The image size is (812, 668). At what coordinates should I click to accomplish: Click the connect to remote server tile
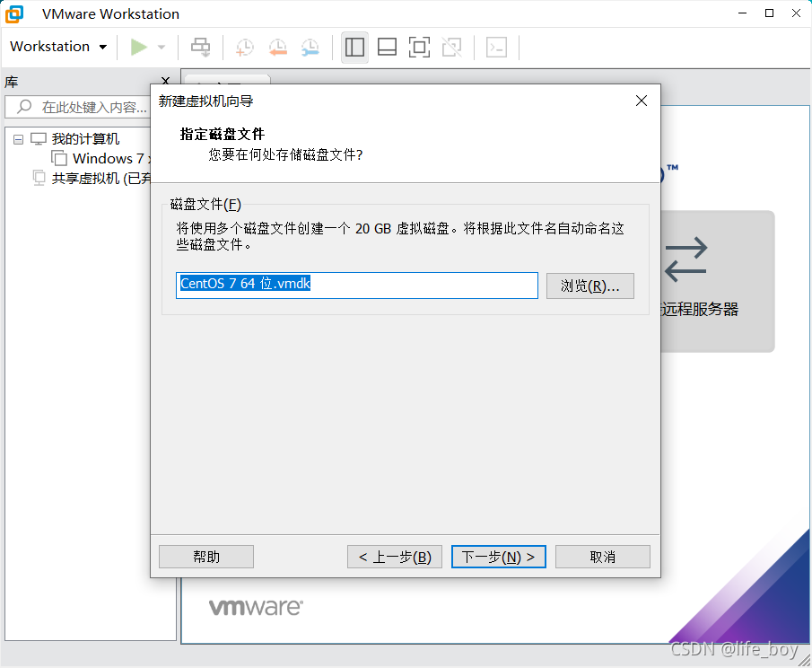[718, 281]
